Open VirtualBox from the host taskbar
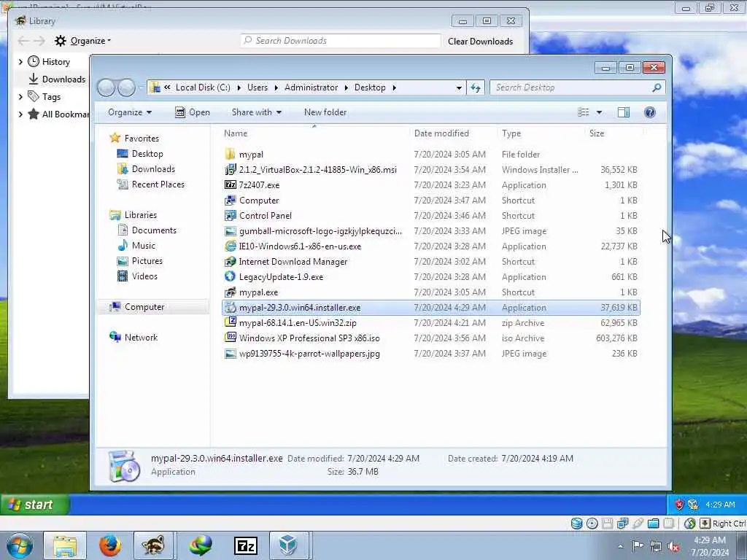 click(288, 545)
